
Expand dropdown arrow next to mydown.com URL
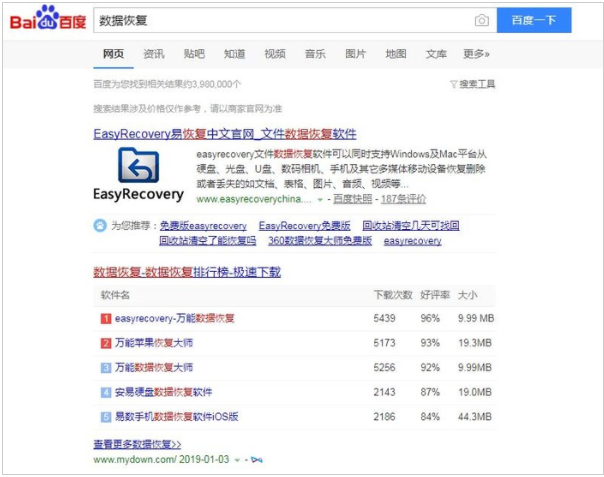(238, 460)
